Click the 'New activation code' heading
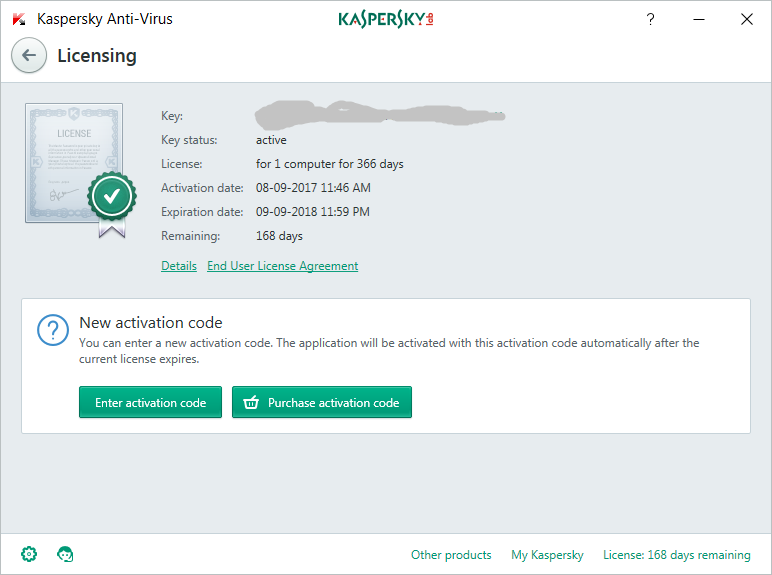This screenshot has width=772, height=575. [x=151, y=322]
